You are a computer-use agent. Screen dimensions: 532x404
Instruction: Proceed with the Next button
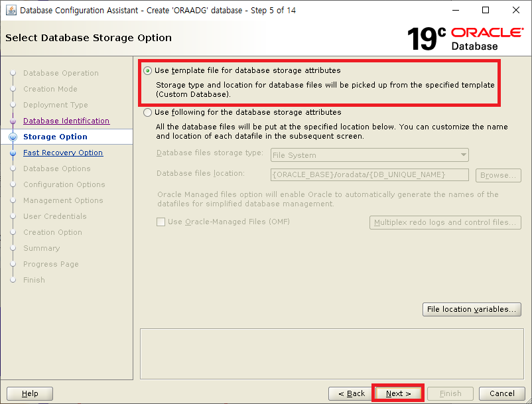click(x=398, y=393)
